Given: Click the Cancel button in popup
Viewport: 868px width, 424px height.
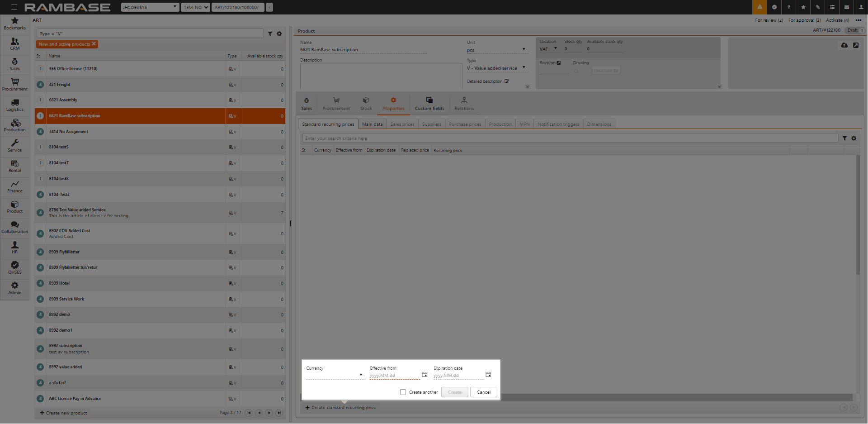Looking at the screenshot, I should (483, 392).
